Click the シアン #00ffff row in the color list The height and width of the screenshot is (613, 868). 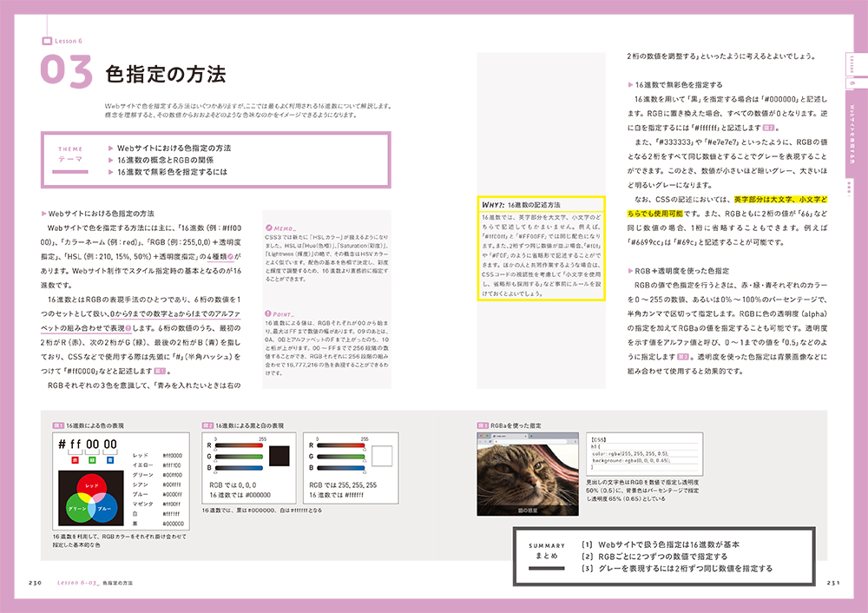[157, 484]
